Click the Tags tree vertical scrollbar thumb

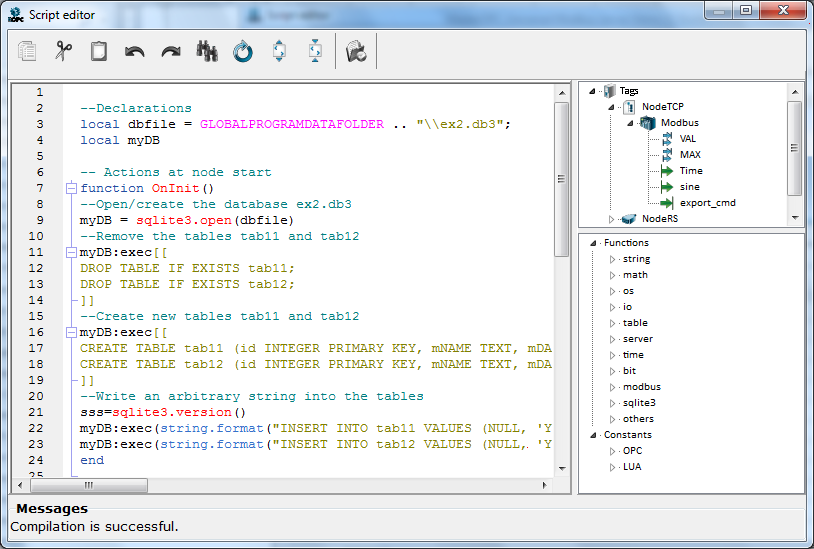(794, 148)
